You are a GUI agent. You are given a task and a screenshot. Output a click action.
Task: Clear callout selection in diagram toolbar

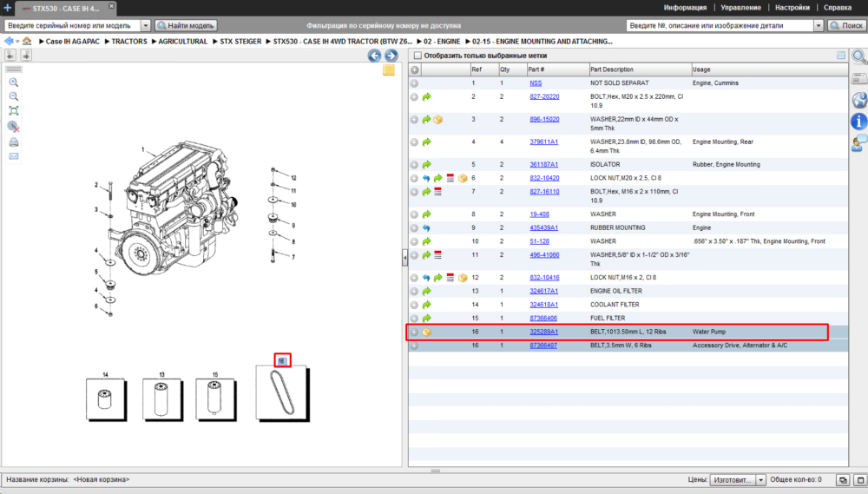[x=14, y=127]
